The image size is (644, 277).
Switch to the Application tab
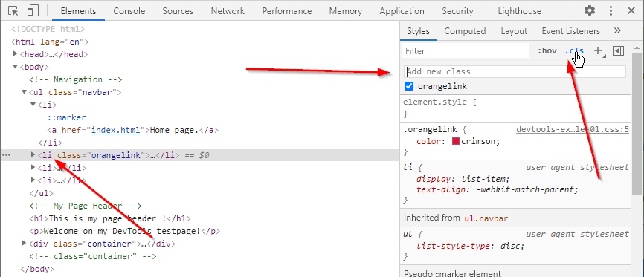tap(402, 11)
